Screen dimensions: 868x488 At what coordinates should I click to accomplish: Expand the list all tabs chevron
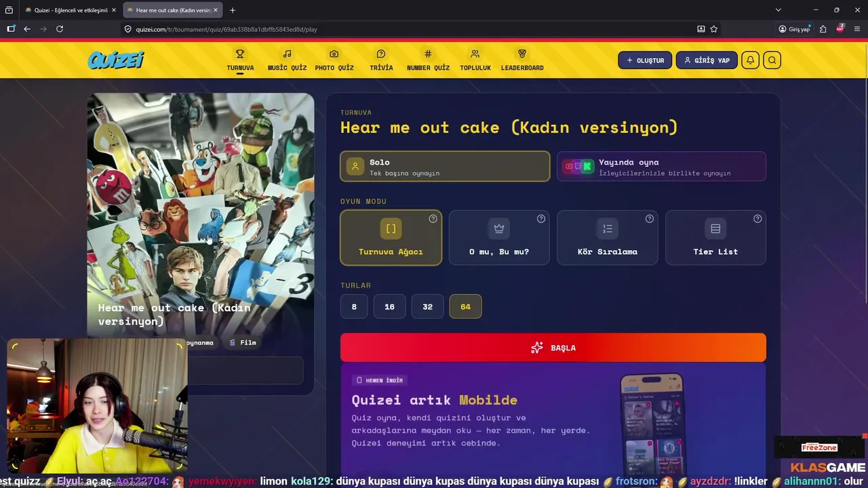(778, 10)
